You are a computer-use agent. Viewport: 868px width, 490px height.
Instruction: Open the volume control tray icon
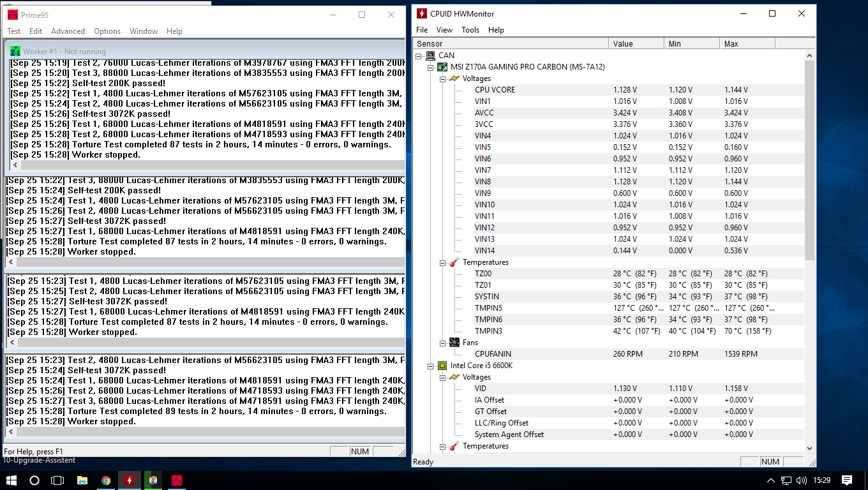pyautogui.click(x=802, y=480)
